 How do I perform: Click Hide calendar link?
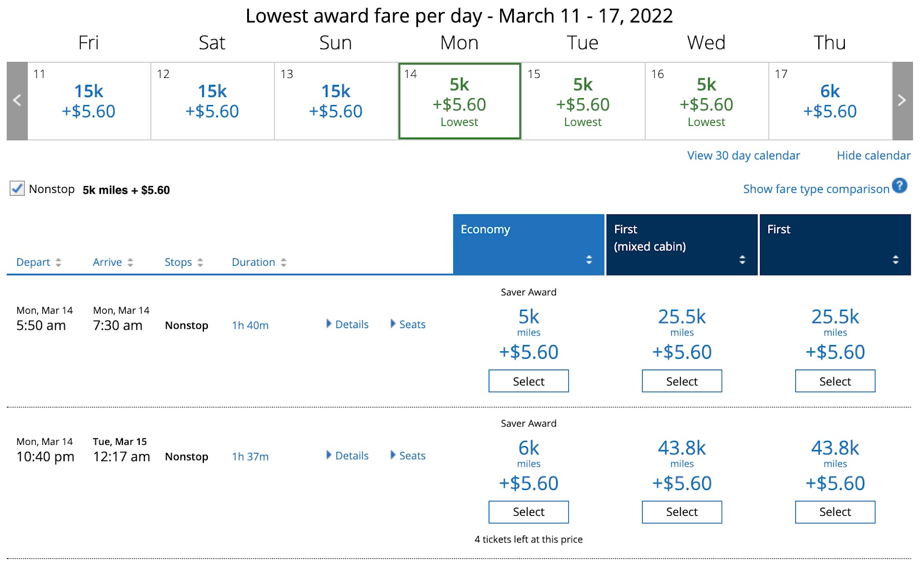click(873, 155)
